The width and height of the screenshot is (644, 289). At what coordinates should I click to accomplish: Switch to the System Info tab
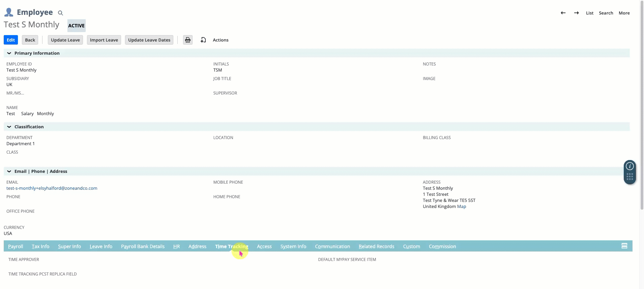[x=293, y=246]
